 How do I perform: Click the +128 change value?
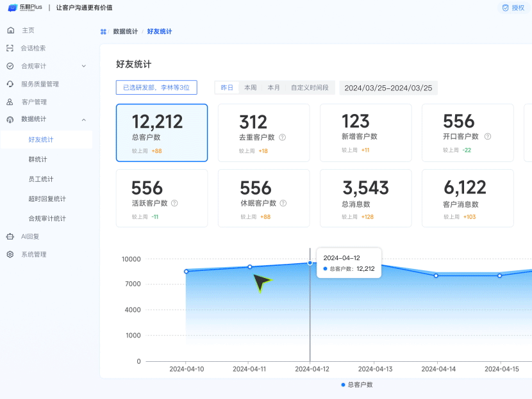(x=367, y=217)
